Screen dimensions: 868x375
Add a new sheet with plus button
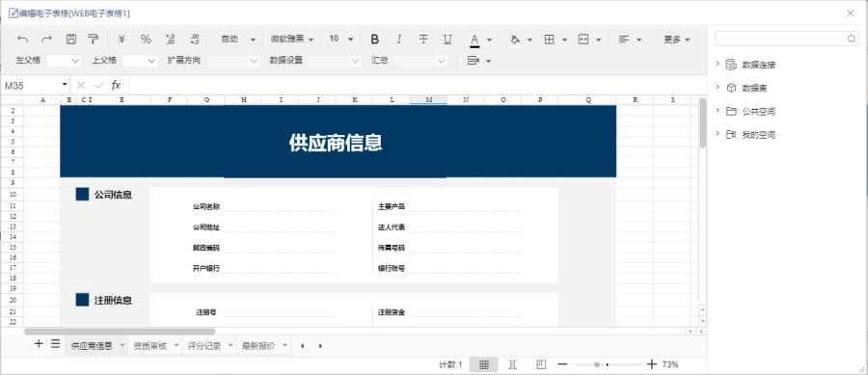[39, 344]
